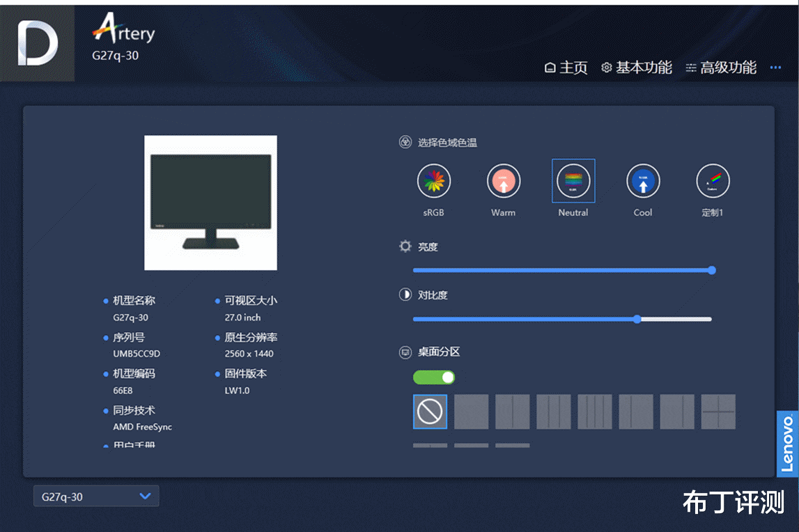Click the 亮度 brightness sun icon
The width and height of the screenshot is (799, 532).
[x=405, y=247]
